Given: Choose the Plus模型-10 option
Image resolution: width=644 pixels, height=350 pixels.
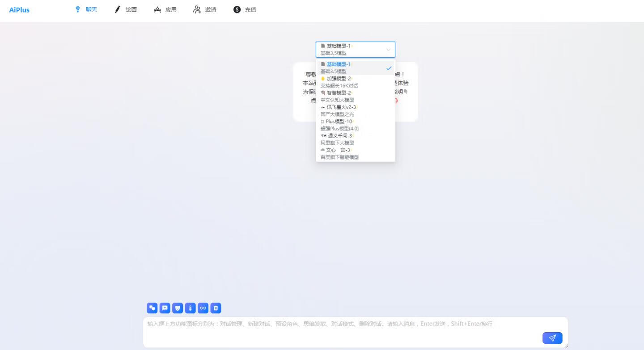Looking at the screenshot, I should pos(356,125).
